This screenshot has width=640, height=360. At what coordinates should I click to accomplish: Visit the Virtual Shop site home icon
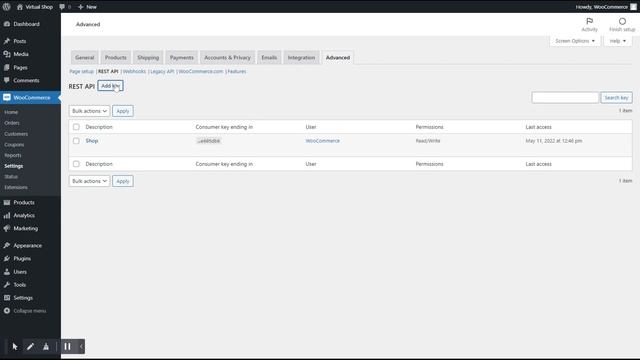[20, 7]
